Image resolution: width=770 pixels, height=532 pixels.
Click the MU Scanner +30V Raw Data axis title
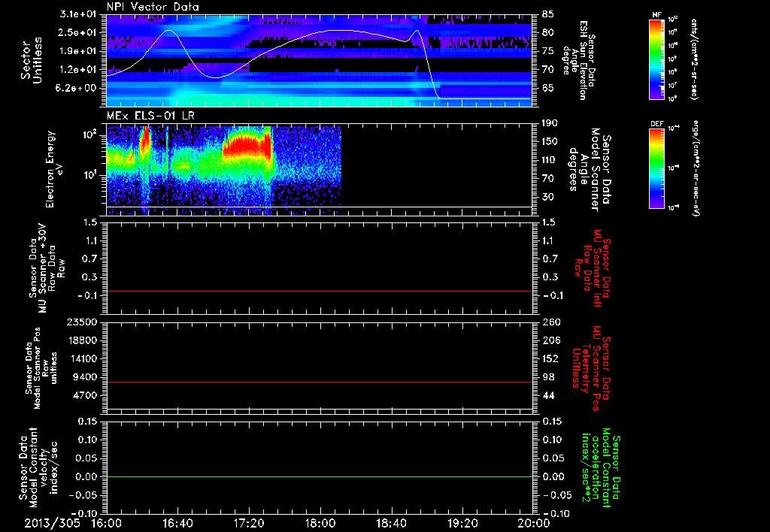coord(47,268)
